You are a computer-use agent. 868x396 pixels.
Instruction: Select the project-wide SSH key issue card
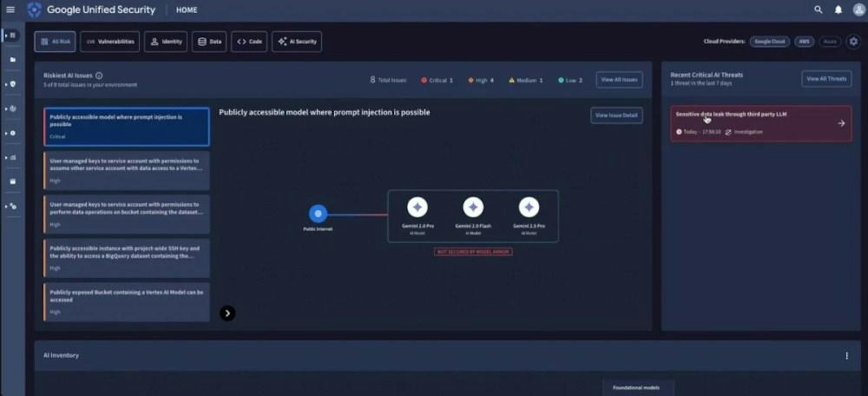(126, 258)
